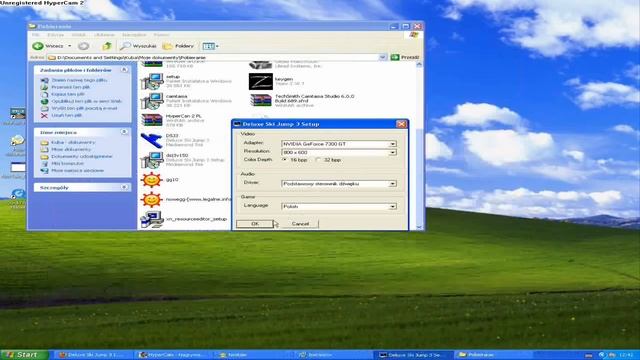Select the setup installer file icon

coord(152,81)
